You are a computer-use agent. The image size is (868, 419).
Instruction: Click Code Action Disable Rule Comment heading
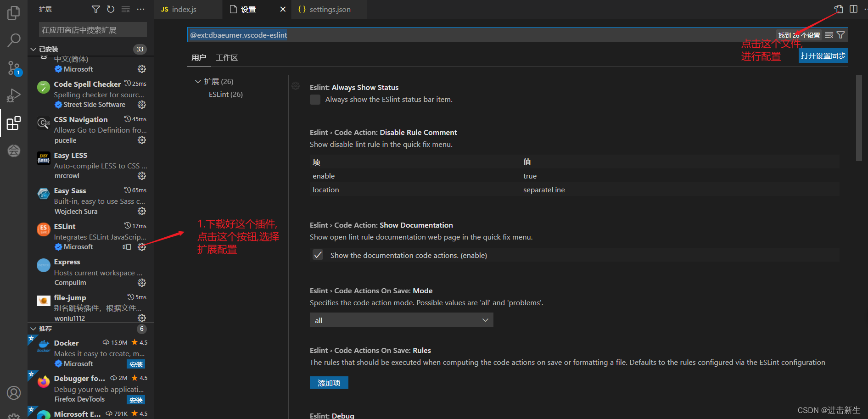click(383, 132)
